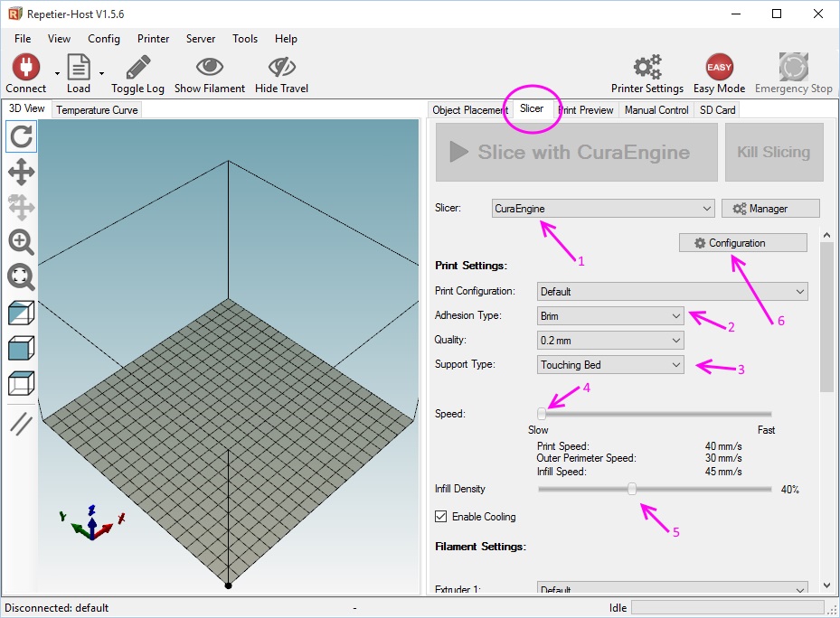Open Printer Settings gears icon

point(647,67)
